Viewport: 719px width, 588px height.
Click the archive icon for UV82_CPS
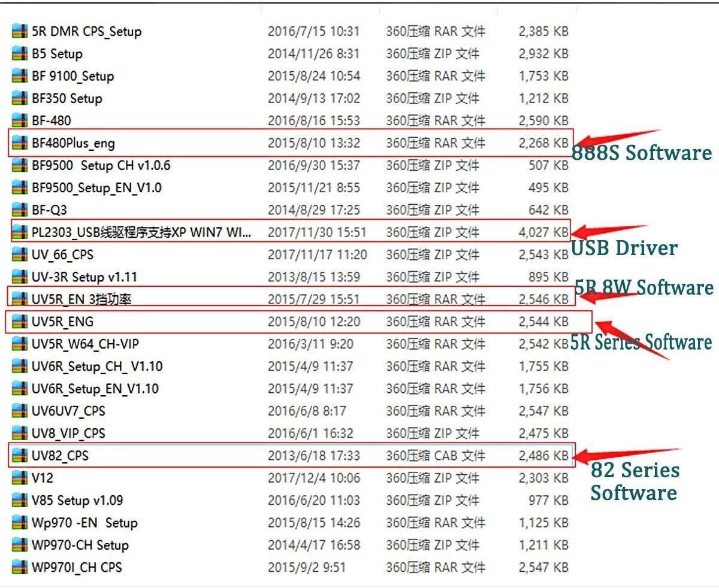point(20,456)
